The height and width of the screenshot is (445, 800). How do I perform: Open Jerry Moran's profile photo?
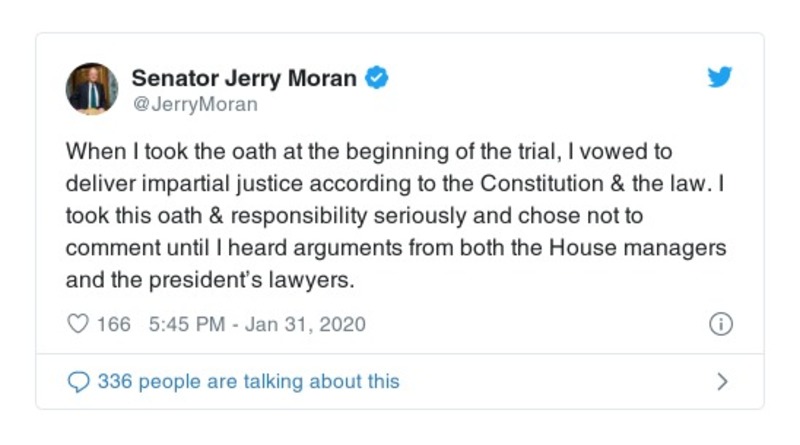(92, 88)
